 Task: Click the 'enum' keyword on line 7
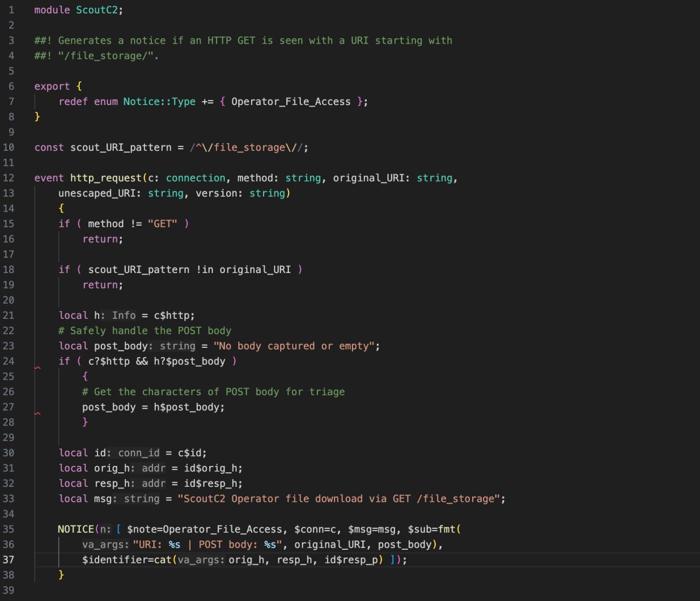click(106, 101)
